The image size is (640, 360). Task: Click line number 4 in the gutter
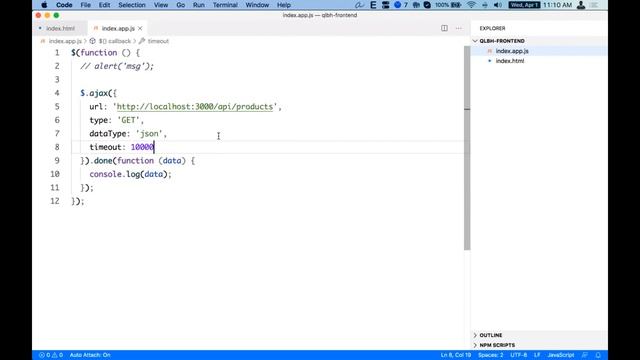pyautogui.click(x=57, y=93)
